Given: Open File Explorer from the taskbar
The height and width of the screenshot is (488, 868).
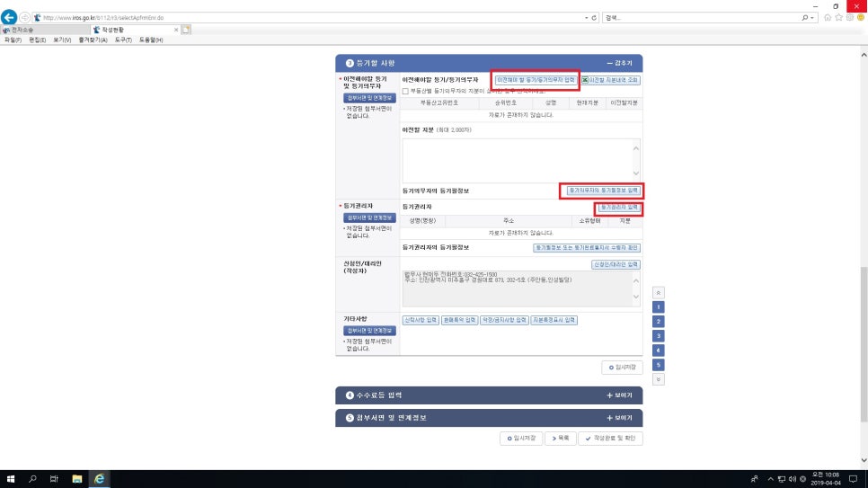Looking at the screenshot, I should click(77, 479).
